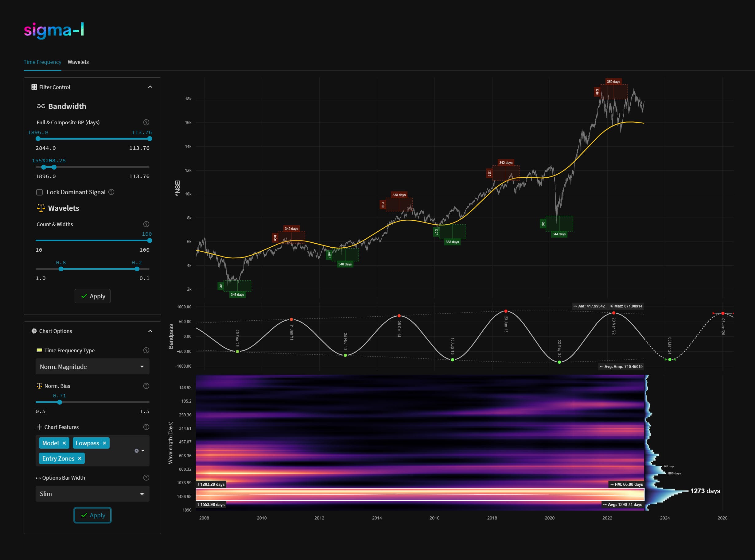Click help icon beside Chart Features
Viewport: 755px width, 560px height.
point(146,427)
